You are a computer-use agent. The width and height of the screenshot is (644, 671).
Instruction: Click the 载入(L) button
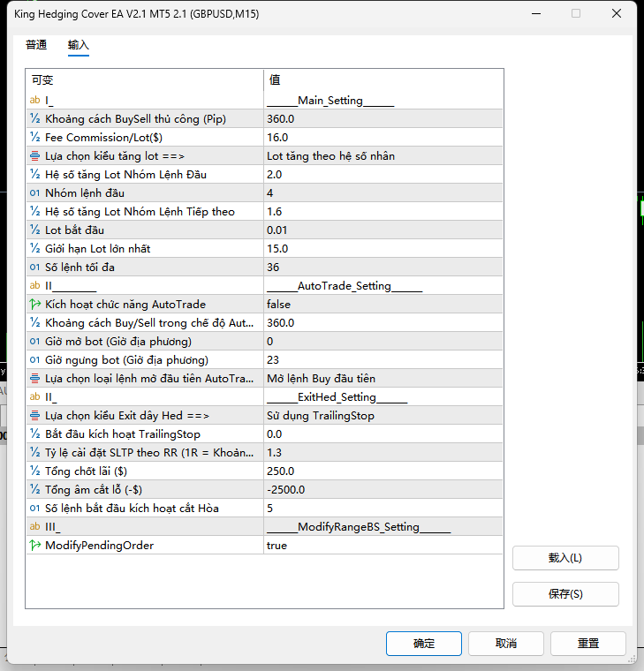pos(565,558)
